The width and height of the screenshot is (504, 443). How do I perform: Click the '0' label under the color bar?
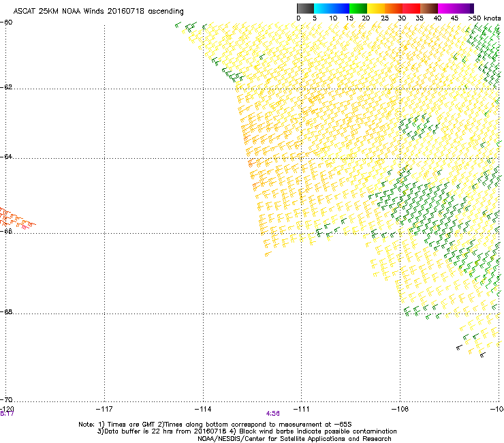pyautogui.click(x=298, y=18)
